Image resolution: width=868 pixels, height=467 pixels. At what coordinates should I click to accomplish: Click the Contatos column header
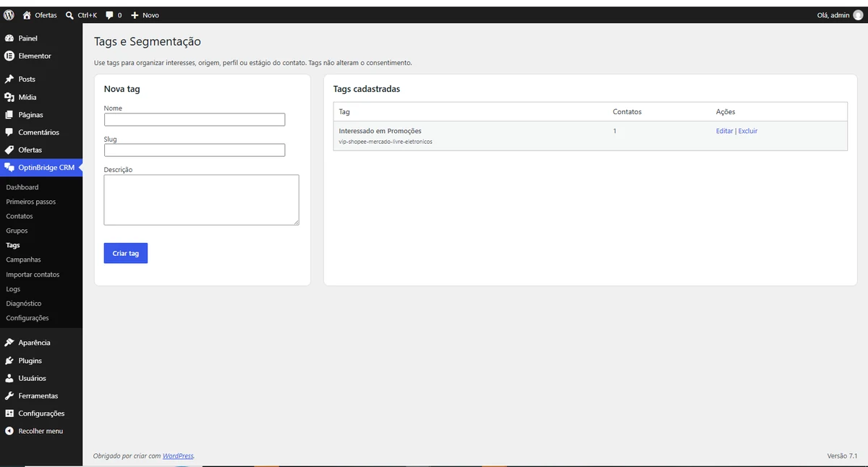pos(627,112)
